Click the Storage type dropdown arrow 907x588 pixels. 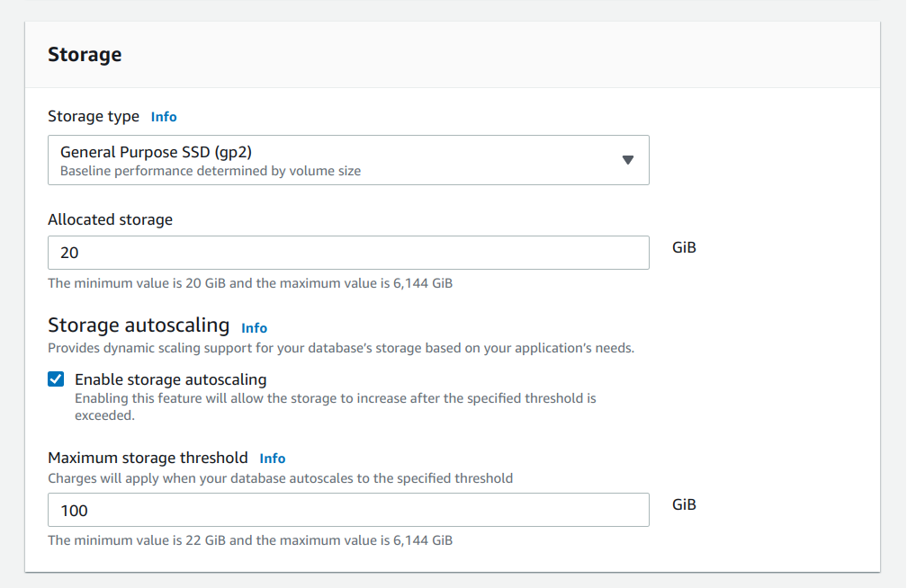point(628,160)
